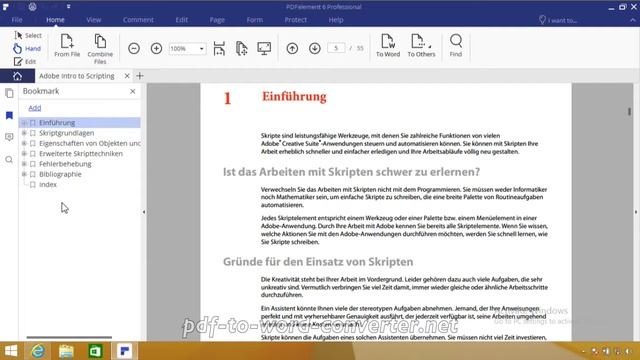Open the search panel icon
The width and height of the screenshot is (640, 360).
[9, 160]
